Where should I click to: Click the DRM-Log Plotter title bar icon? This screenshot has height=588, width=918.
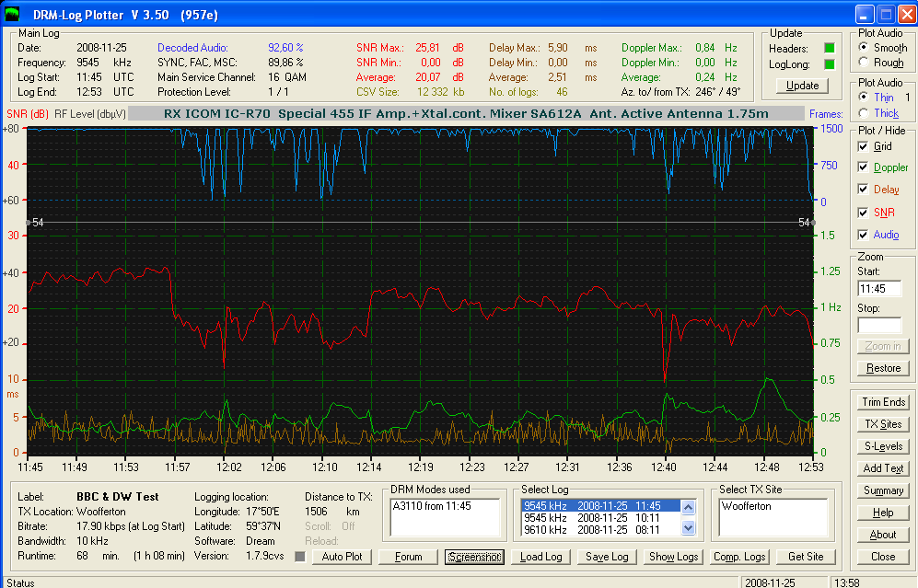[12, 14]
